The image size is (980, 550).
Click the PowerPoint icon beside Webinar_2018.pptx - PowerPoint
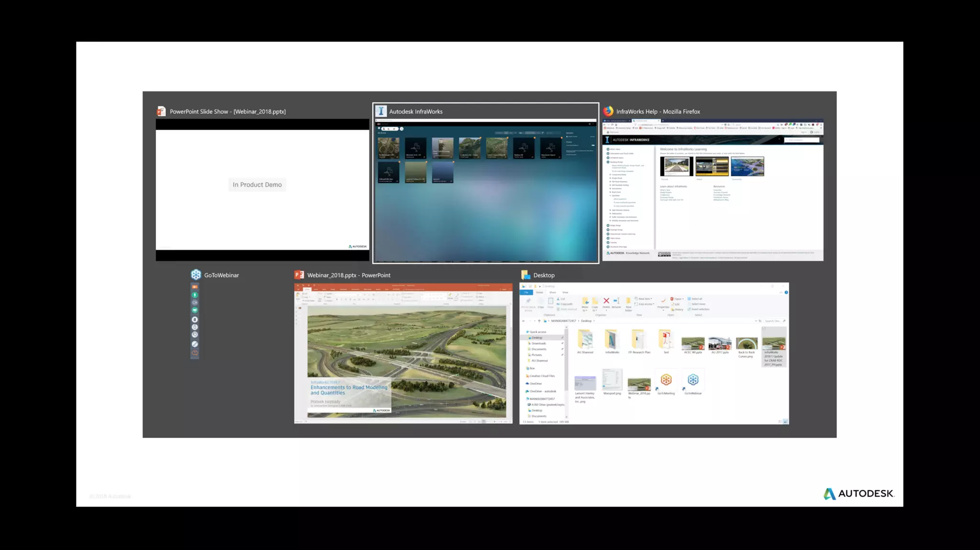point(299,275)
